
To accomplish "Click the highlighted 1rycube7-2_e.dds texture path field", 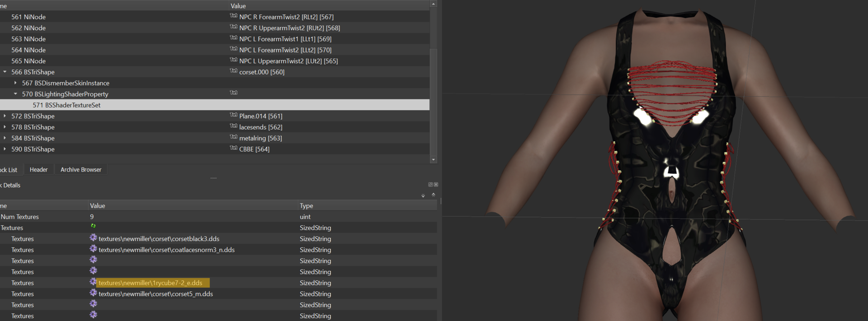I will (153, 283).
